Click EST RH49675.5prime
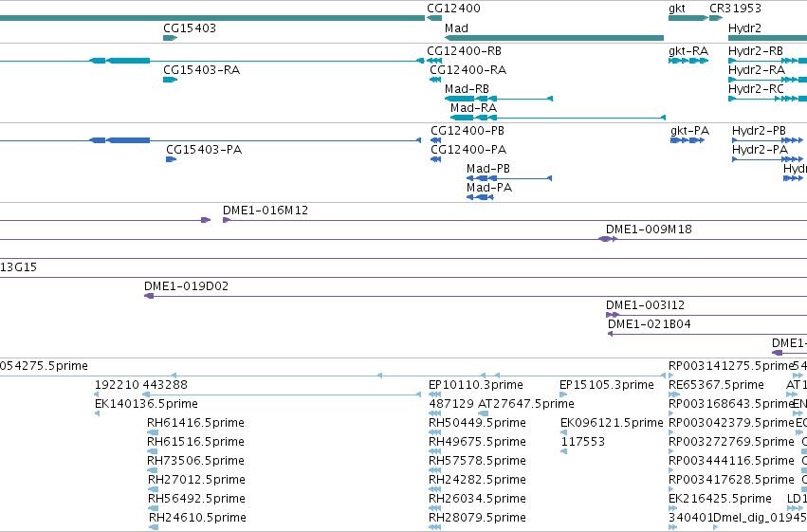This screenshot has height=532, width=807. [478, 442]
